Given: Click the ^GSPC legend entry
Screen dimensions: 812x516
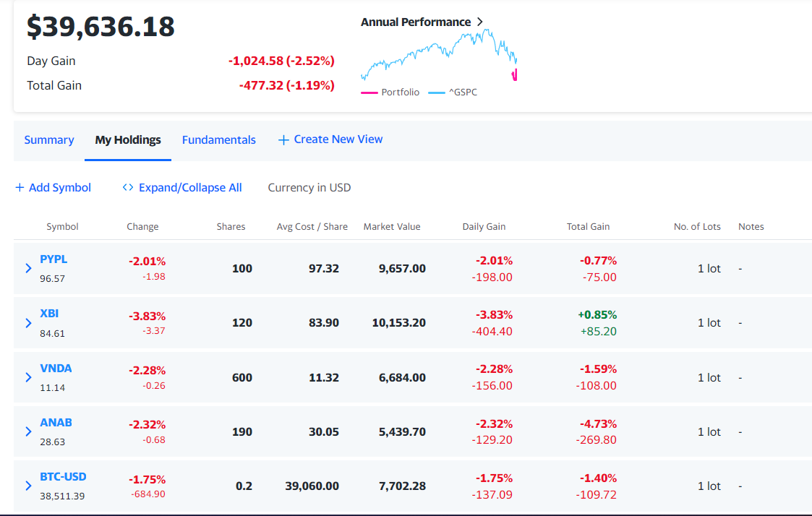Looking at the screenshot, I should coord(453,92).
